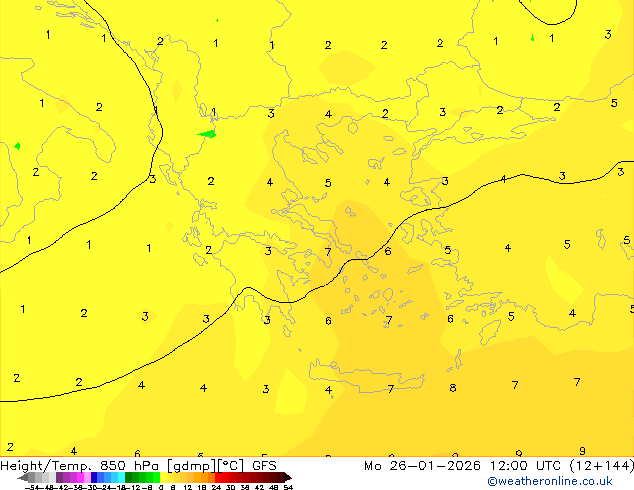634x490 pixels.
Task: Click the 24 label on the color scale
Action: [216, 487]
